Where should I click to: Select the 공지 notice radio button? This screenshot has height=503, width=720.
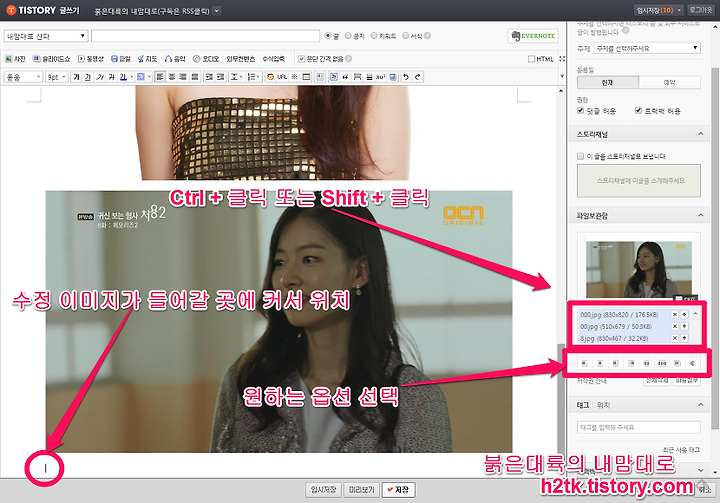click(x=348, y=35)
